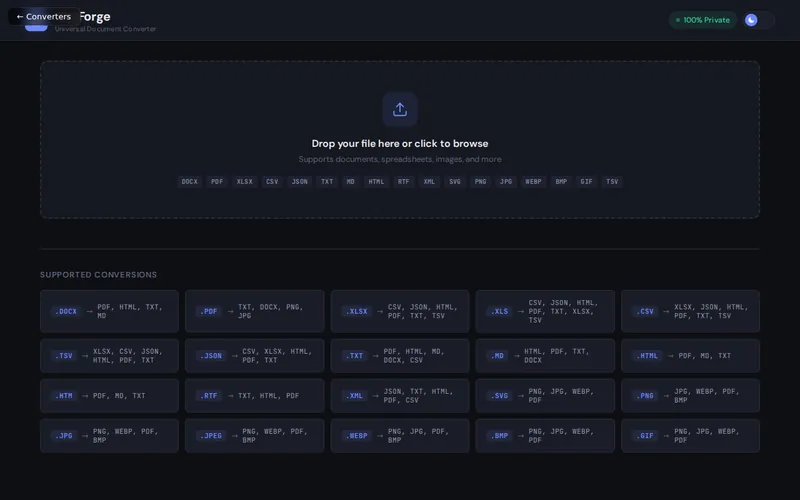Click the XLSX format chip in the drop zone

tap(244, 182)
